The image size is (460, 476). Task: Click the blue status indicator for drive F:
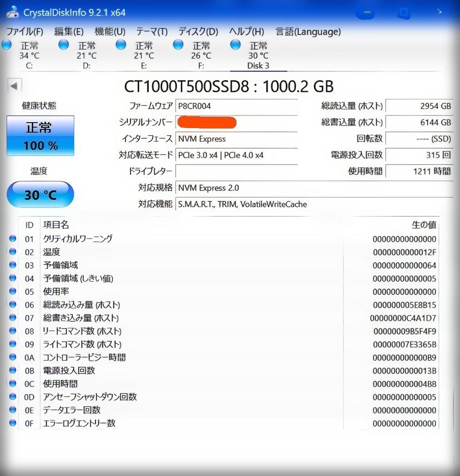[x=177, y=45]
